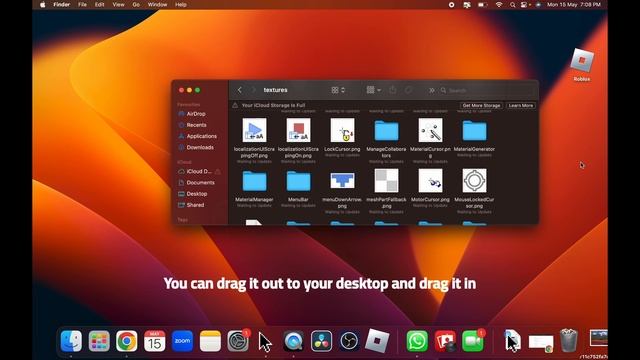The width and height of the screenshot is (640, 360).
Task: Click the Finder Search field
Action: (x=487, y=90)
